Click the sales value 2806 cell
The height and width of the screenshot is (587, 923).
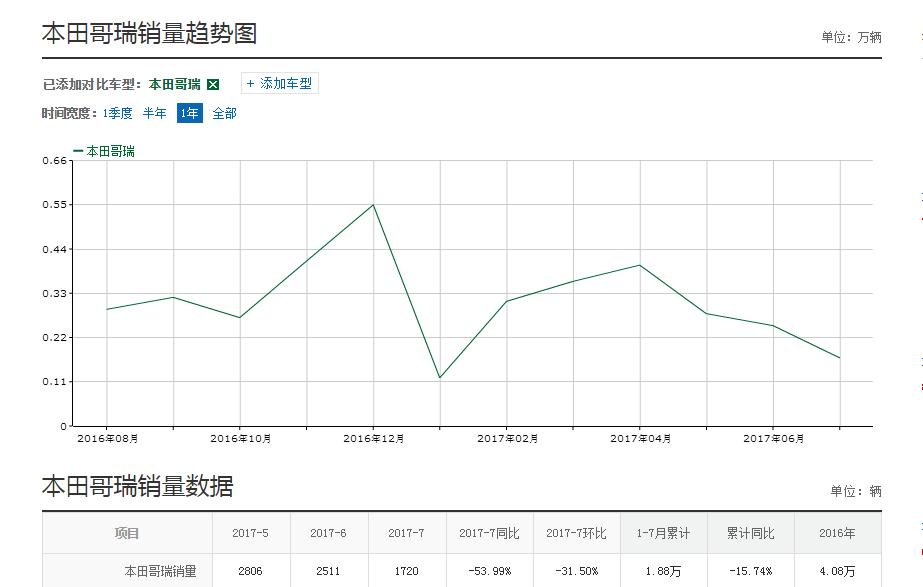coord(247,573)
